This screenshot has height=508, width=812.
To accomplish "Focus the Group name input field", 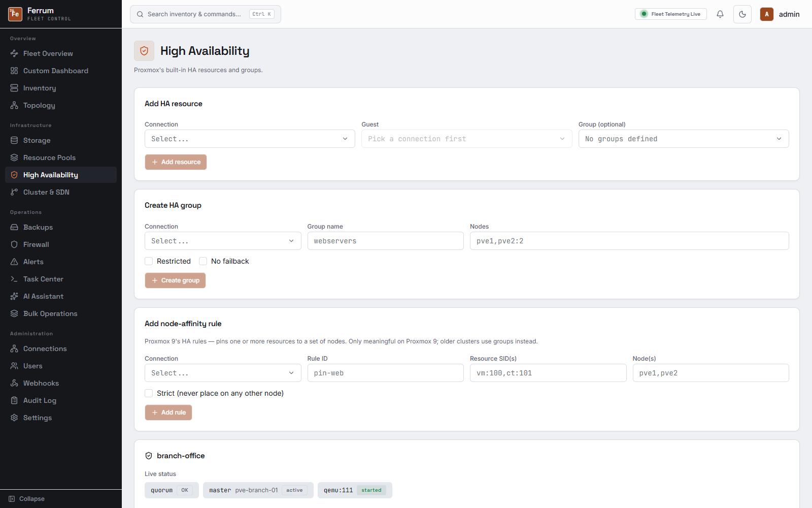I will pos(386,241).
